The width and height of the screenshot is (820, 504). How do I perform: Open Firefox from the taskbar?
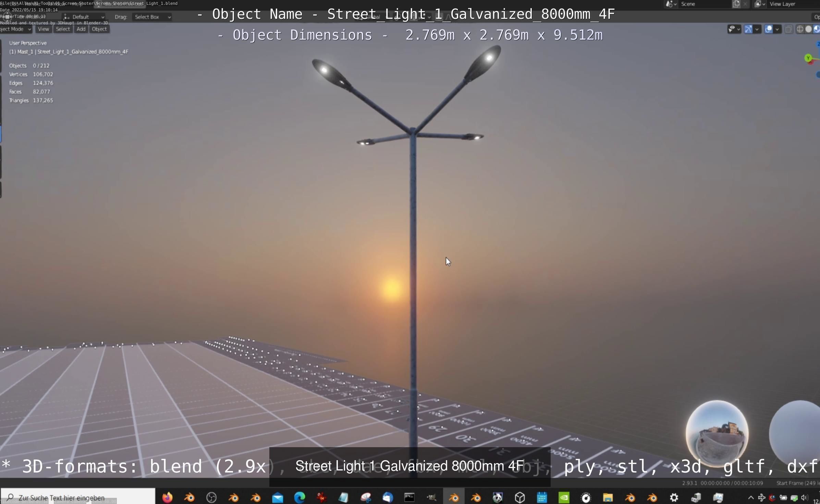click(x=167, y=497)
